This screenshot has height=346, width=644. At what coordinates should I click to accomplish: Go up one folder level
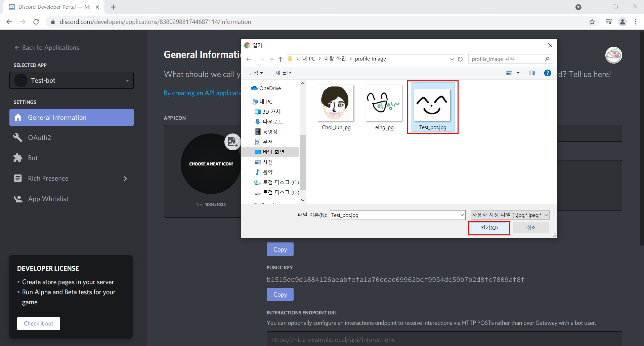tap(281, 59)
